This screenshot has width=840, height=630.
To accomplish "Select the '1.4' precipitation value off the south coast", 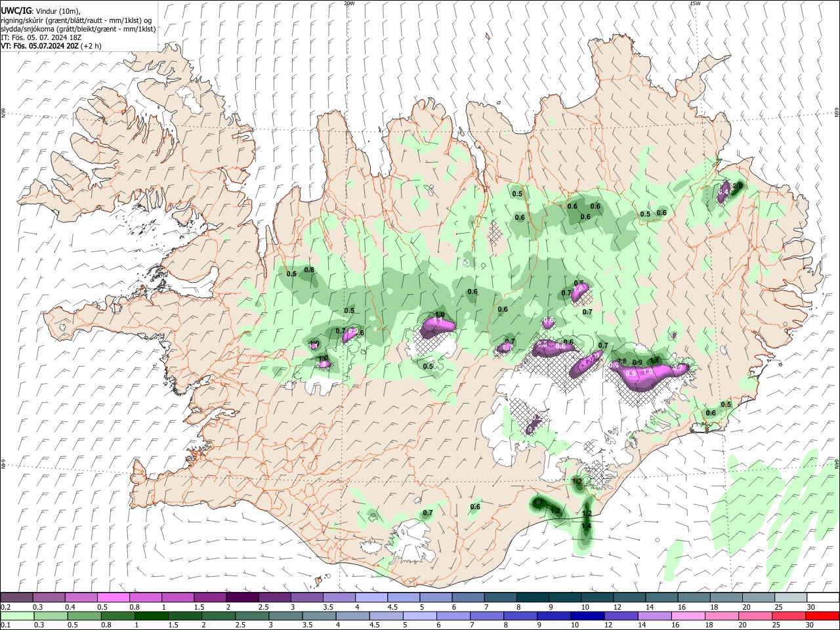I will (586, 526).
